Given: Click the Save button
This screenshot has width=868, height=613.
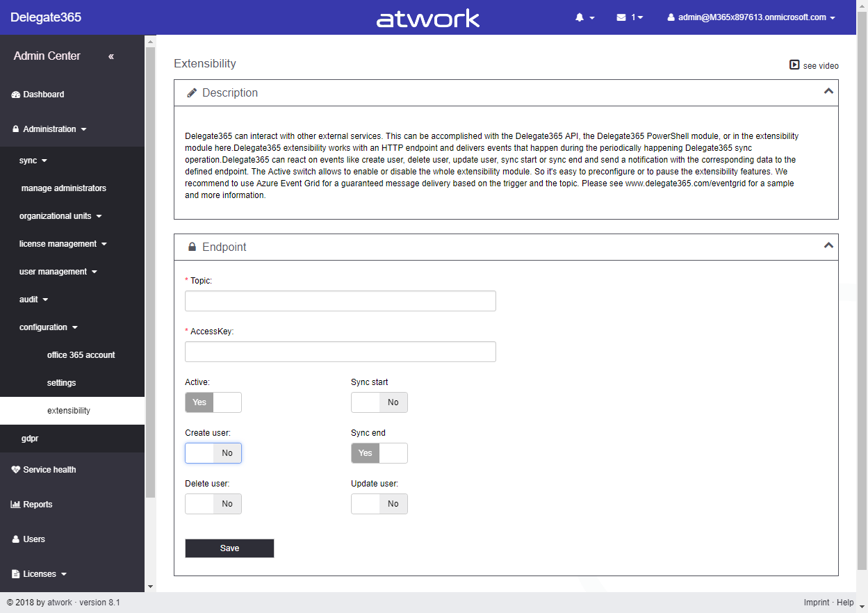Looking at the screenshot, I should coord(229,548).
